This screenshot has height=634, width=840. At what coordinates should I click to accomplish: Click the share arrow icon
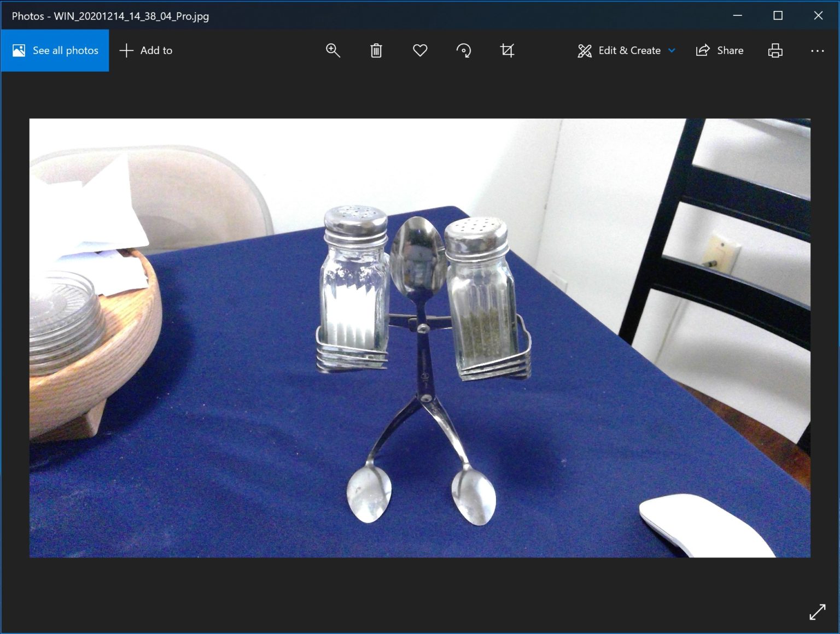point(703,50)
